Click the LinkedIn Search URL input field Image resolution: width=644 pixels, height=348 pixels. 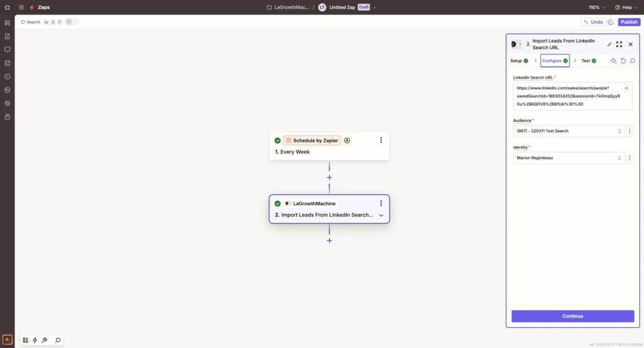[566, 96]
